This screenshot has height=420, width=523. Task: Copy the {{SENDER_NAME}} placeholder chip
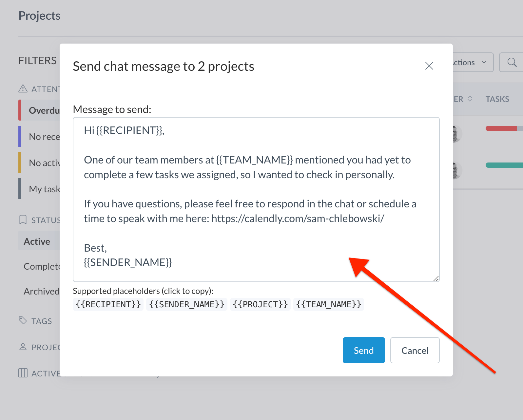186,304
